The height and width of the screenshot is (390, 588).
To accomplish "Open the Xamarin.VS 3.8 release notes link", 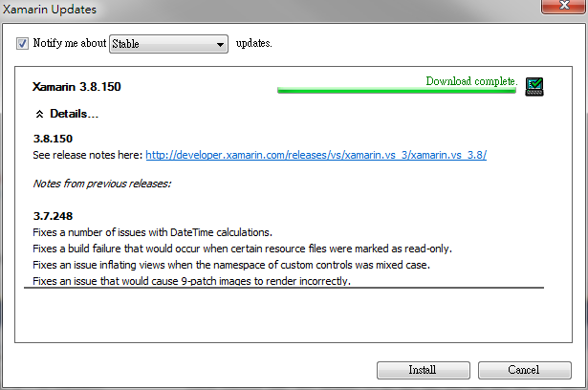I will [316, 155].
